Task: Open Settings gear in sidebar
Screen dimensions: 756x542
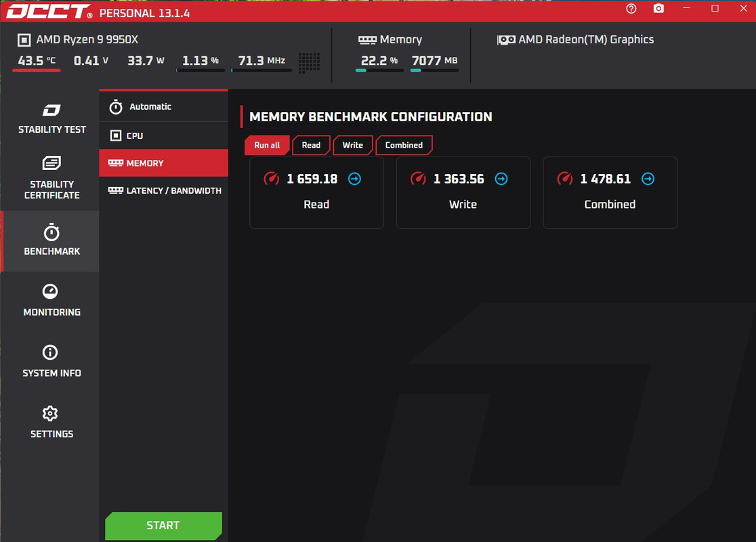Action: pyautogui.click(x=51, y=422)
